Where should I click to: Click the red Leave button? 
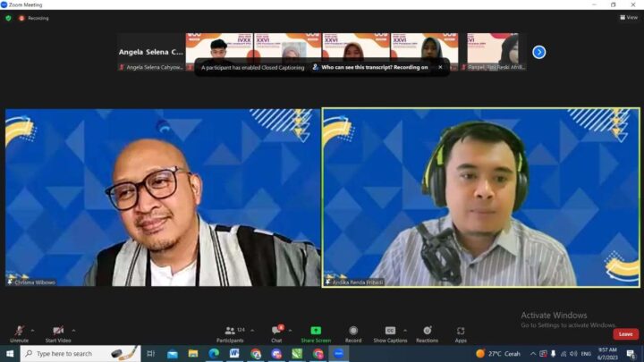625,333
